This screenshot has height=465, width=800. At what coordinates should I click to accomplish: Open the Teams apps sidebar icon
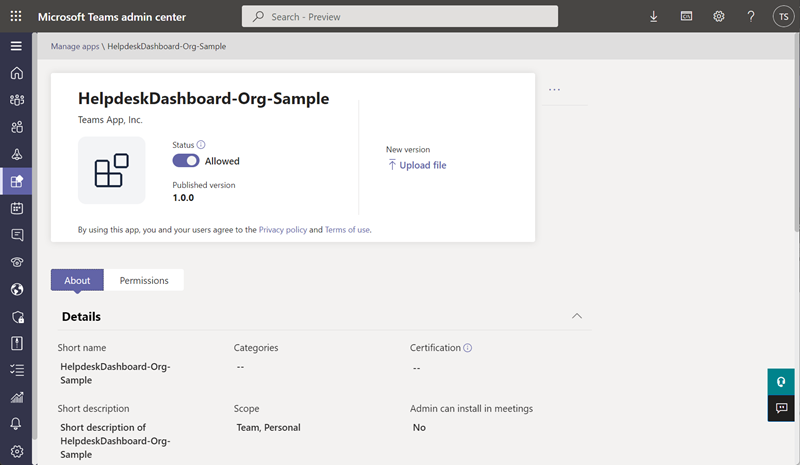click(16, 181)
